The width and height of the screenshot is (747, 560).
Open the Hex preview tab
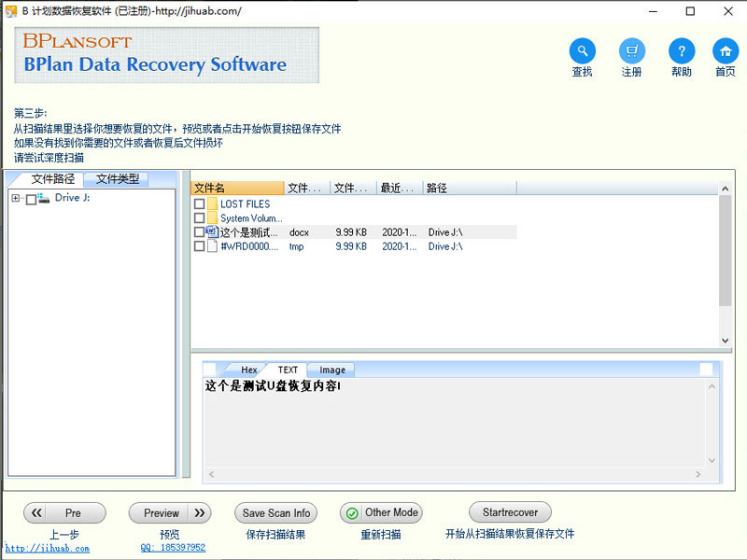[x=248, y=370]
